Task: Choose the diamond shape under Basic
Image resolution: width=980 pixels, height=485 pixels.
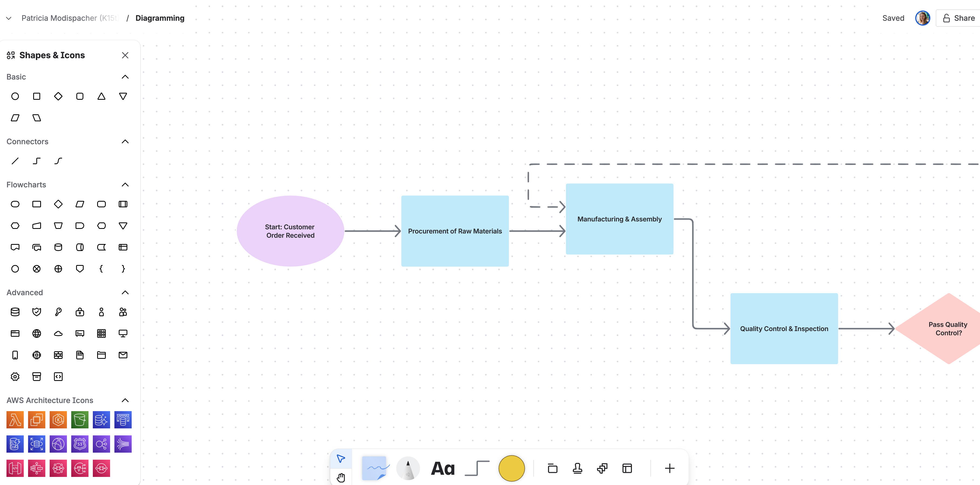Action: coord(58,96)
